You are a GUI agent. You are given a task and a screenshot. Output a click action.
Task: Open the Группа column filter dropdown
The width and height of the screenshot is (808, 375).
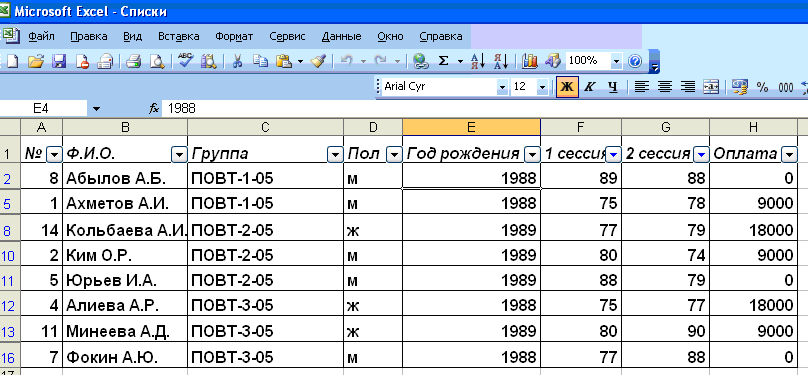tap(335, 155)
